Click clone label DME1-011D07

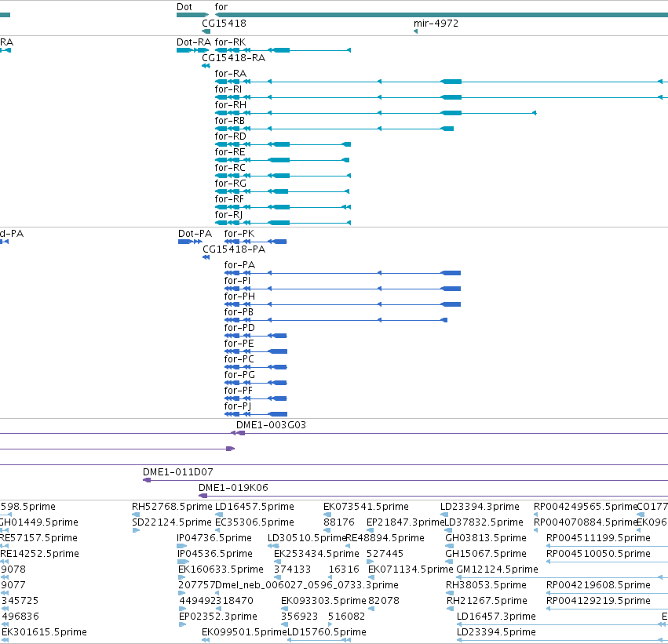coord(177,472)
